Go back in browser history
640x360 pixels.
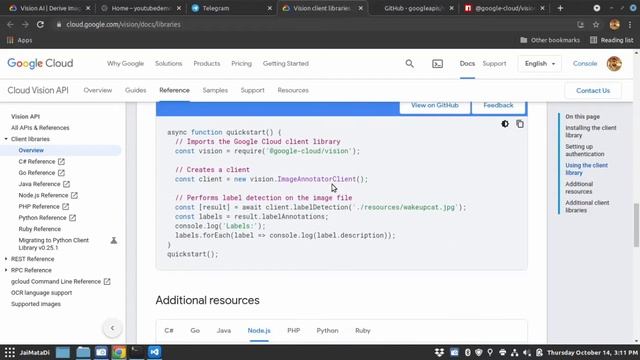10,24
